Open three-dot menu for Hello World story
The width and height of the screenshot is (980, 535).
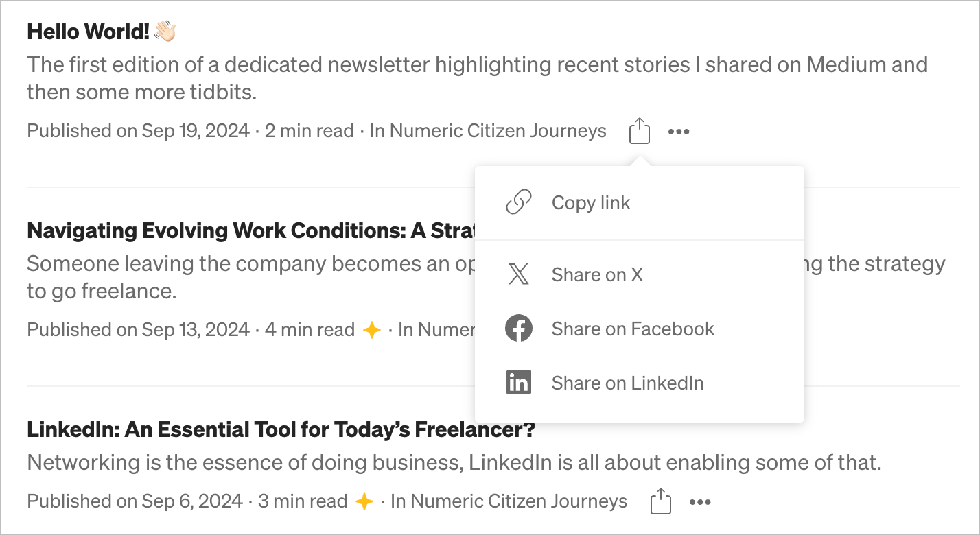pyautogui.click(x=679, y=131)
